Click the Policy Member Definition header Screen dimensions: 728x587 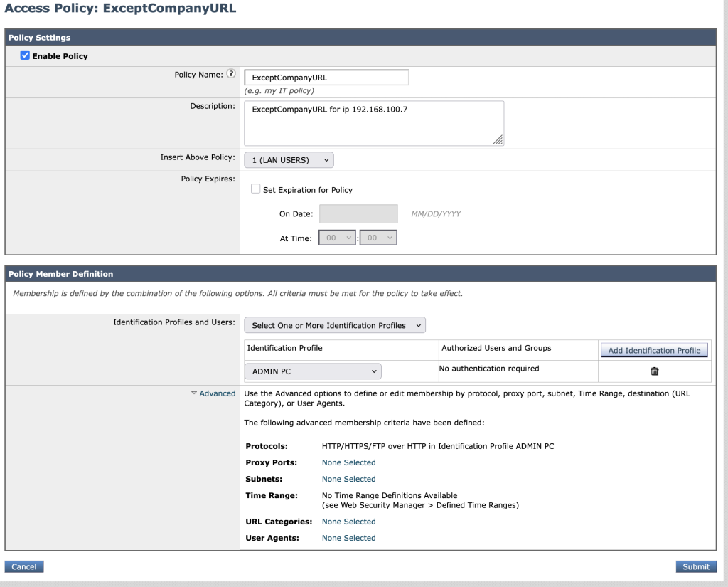click(360, 274)
